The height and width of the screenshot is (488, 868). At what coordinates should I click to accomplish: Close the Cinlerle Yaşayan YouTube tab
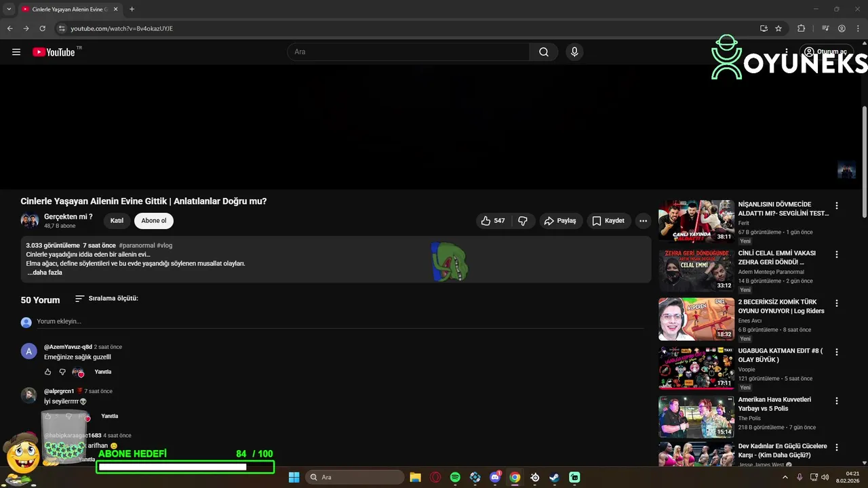116,9
